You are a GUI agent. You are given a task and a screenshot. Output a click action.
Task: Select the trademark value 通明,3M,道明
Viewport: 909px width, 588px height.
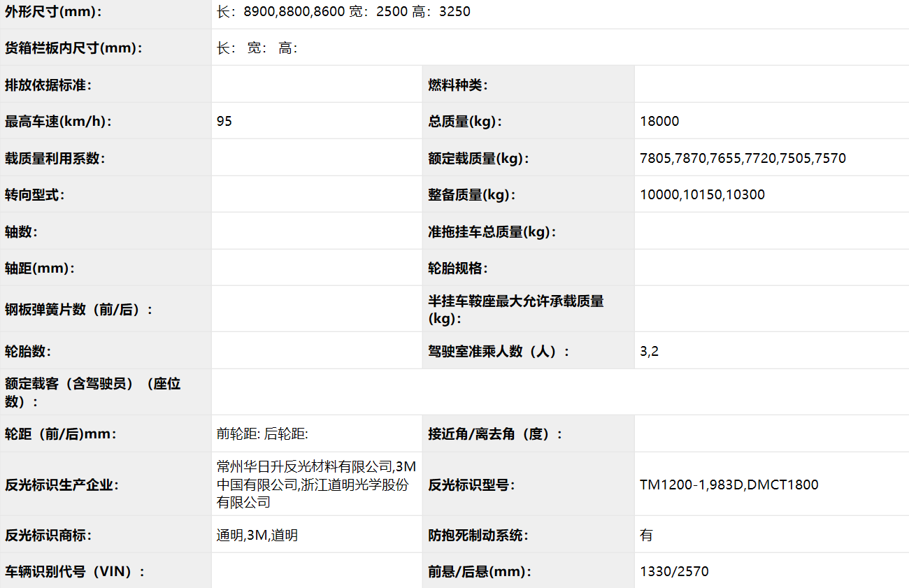tap(257, 536)
